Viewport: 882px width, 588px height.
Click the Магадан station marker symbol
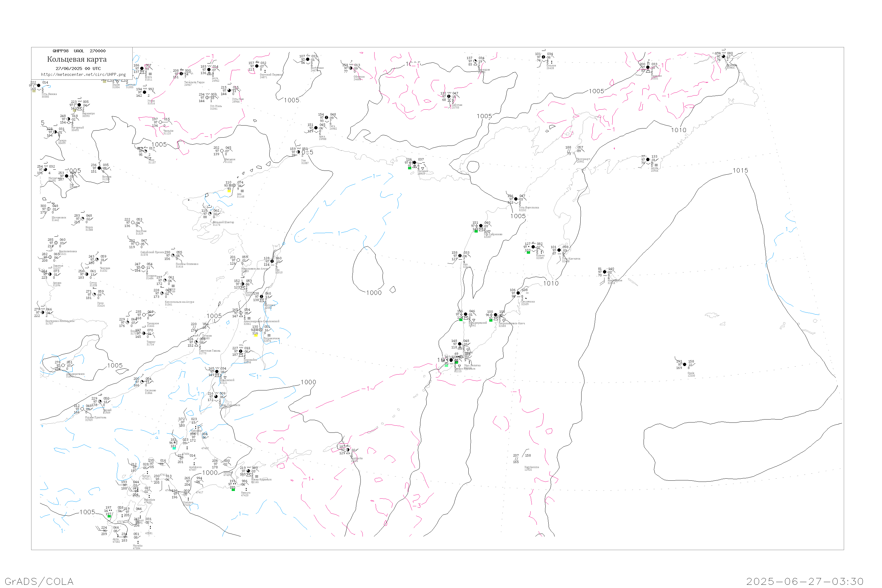click(414, 163)
